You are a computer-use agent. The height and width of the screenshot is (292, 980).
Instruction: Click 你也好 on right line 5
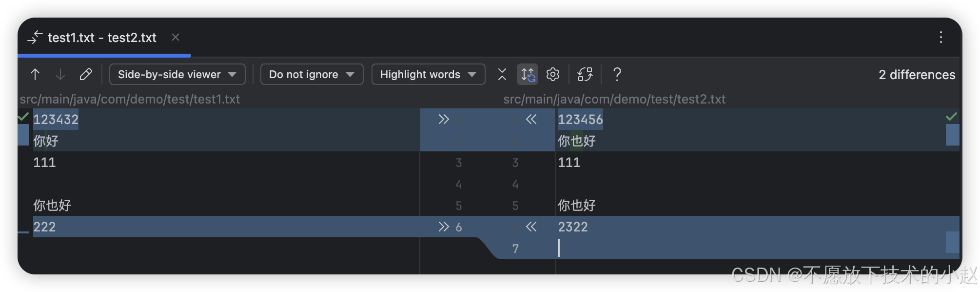577,205
